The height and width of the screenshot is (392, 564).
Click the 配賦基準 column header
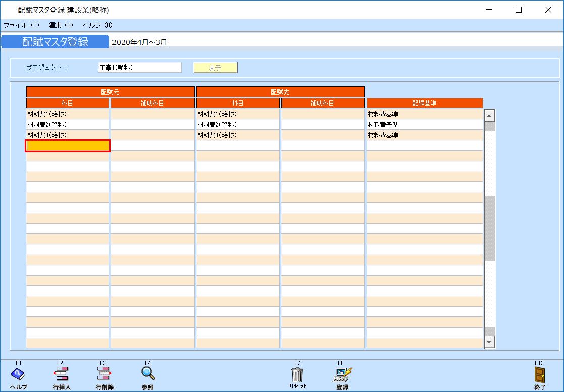pyautogui.click(x=424, y=103)
